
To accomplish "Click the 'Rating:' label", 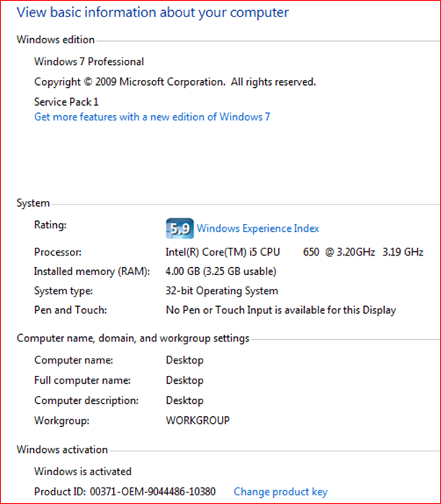I will pyautogui.click(x=50, y=225).
